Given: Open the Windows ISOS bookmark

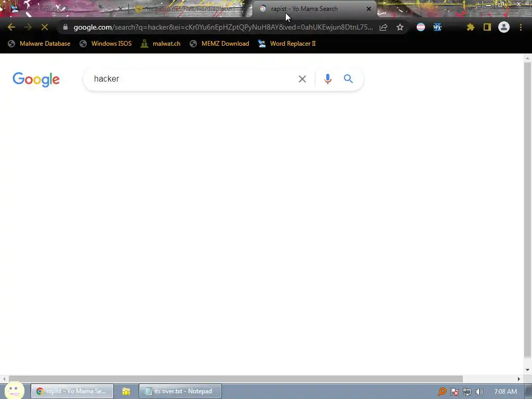Looking at the screenshot, I should pyautogui.click(x=105, y=44).
